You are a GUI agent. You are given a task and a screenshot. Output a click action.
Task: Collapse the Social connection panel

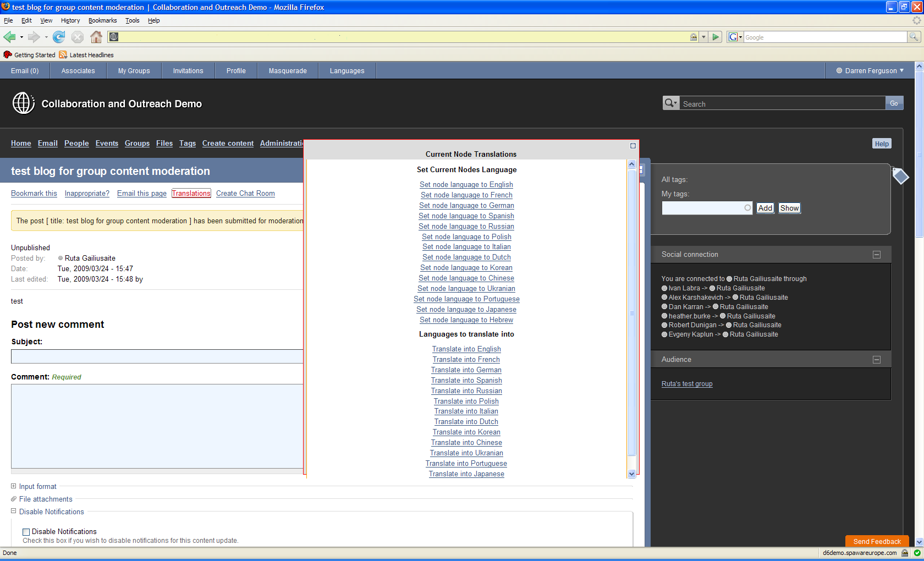[x=877, y=255]
